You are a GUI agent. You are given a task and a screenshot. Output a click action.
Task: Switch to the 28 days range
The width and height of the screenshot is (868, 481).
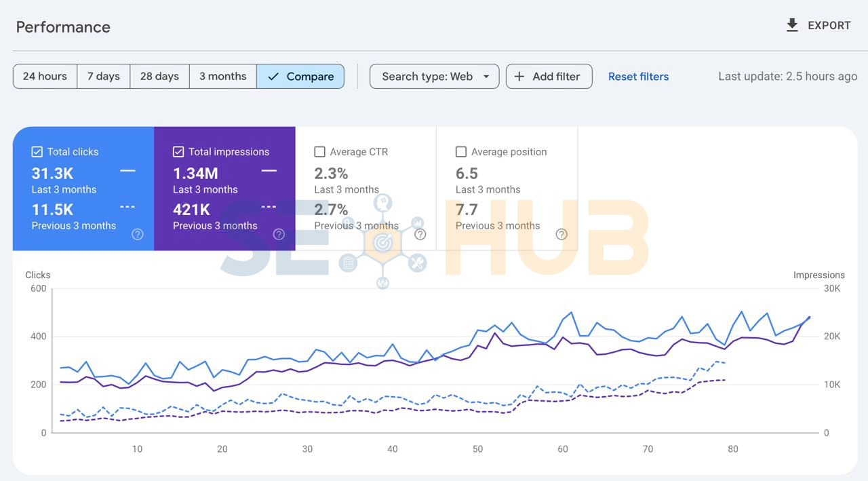[x=159, y=77]
